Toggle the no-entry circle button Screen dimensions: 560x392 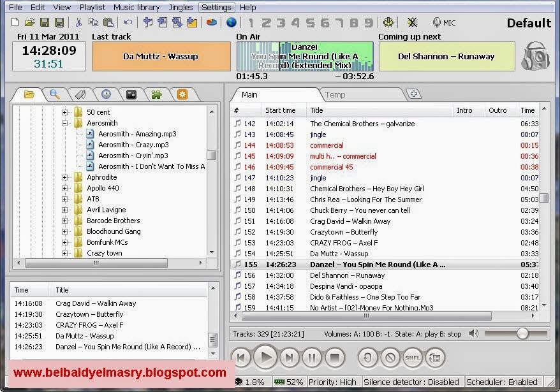click(x=390, y=358)
